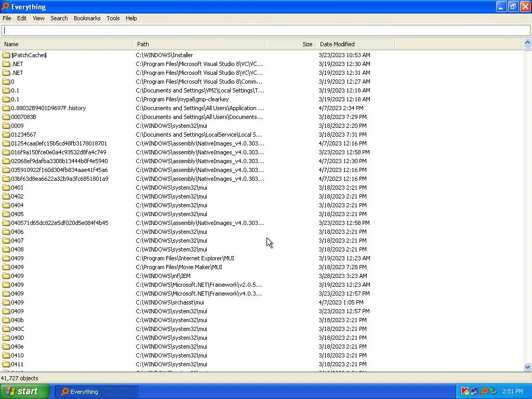This screenshot has height=399, width=532.
Task: Sort results by Size column header
Action: tap(290, 44)
